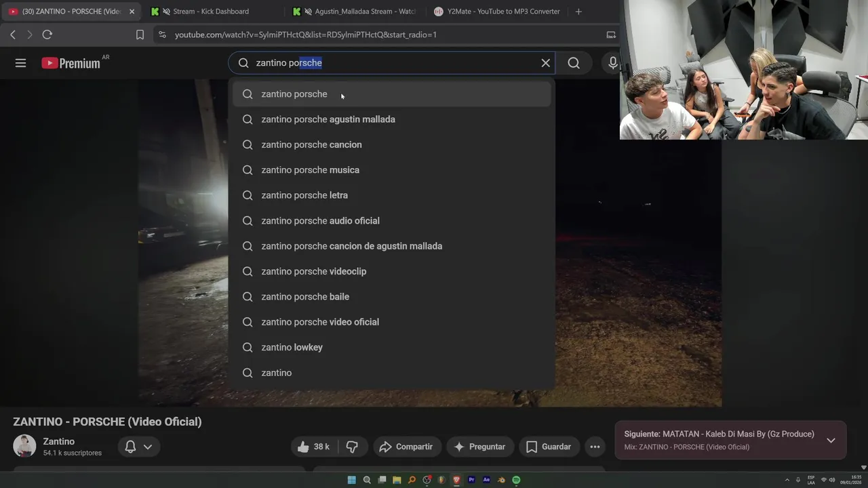Choose suggestion "zantino porsche cancion de agustin mallada"
This screenshot has height=488, width=868.
pos(392,246)
